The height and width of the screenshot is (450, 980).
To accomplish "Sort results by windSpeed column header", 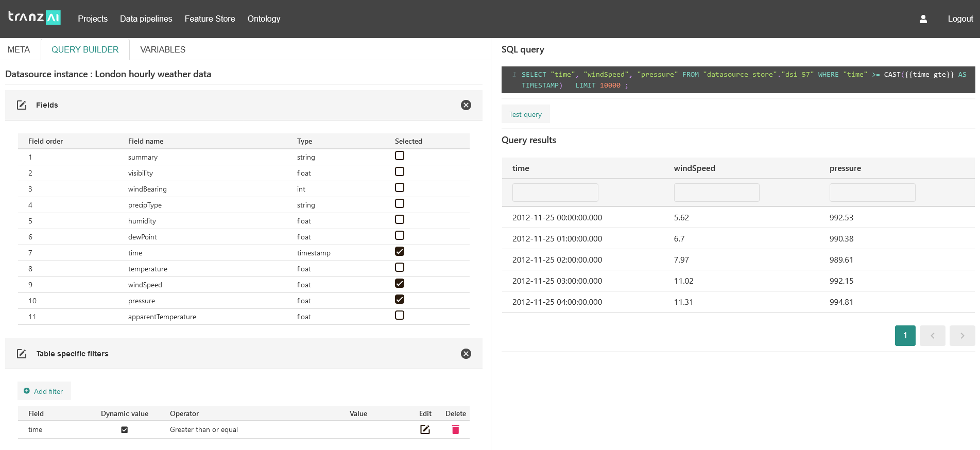I will 694,168.
